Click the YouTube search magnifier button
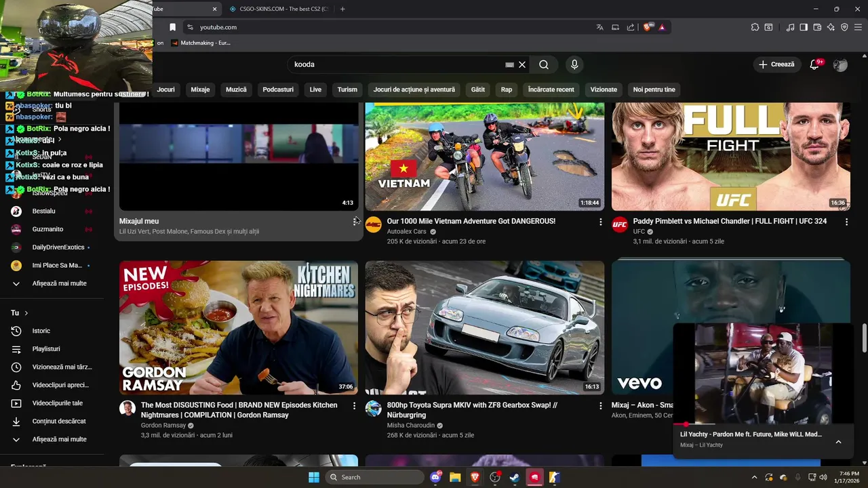This screenshot has height=488, width=868. pyautogui.click(x=544, y=64)
